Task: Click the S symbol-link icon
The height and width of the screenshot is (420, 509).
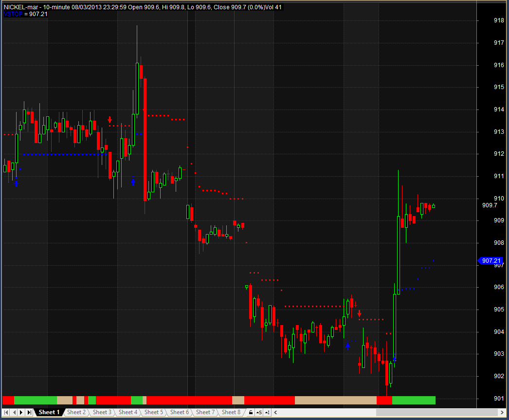Action: 259,413
